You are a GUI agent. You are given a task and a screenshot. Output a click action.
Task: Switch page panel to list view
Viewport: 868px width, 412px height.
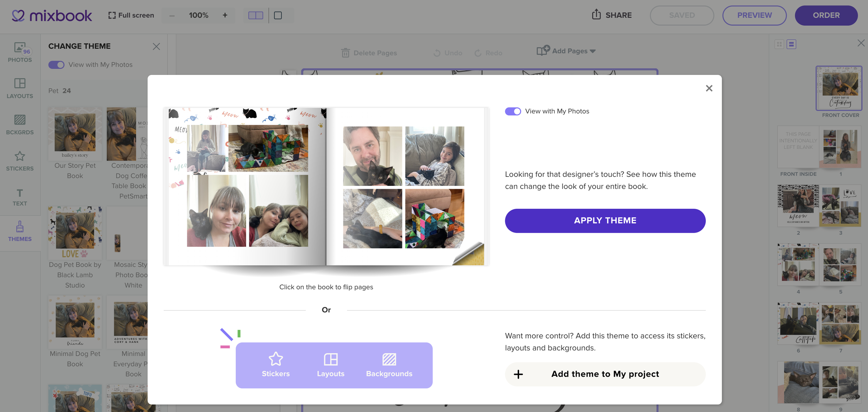pos(791,44)
